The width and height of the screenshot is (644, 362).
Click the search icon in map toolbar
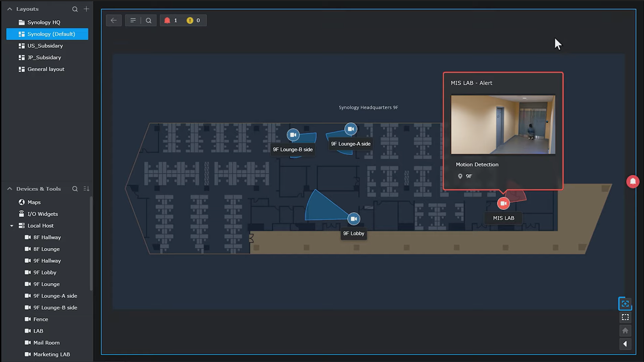(x=149, y=20)
